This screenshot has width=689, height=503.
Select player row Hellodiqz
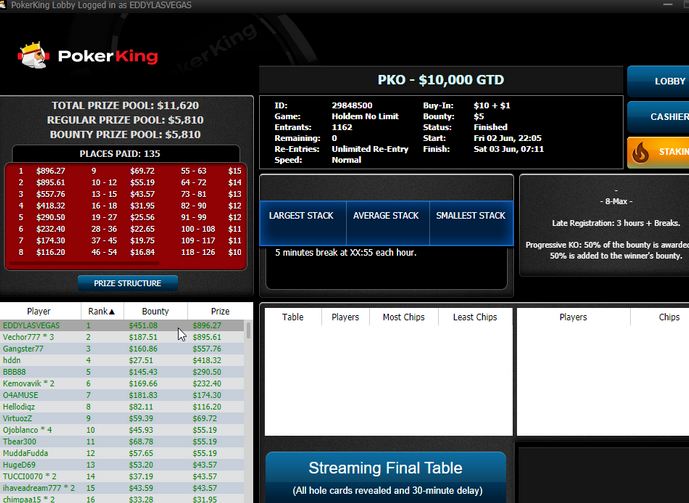click(122, 407)
